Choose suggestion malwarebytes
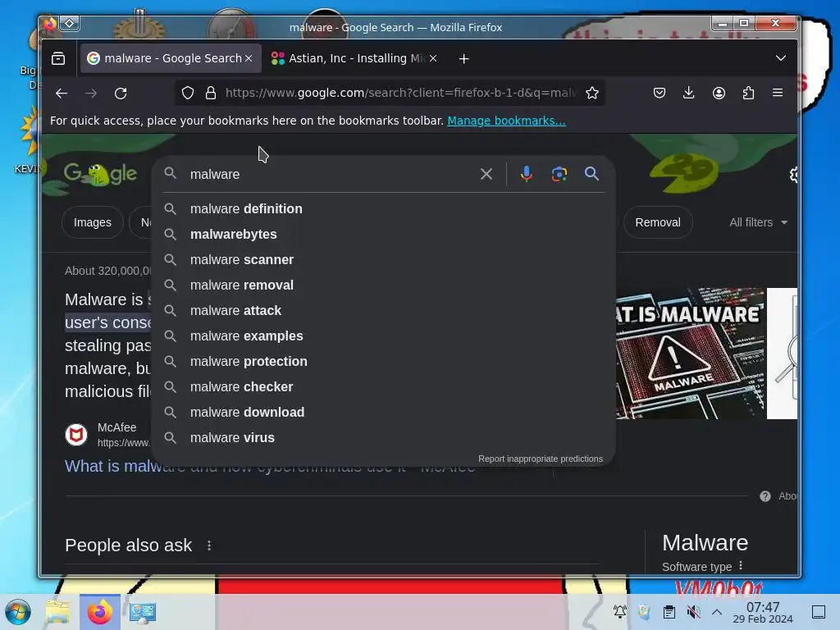This screenshot has width=840, height=630. pyautogui.click(x=383, y=234)
